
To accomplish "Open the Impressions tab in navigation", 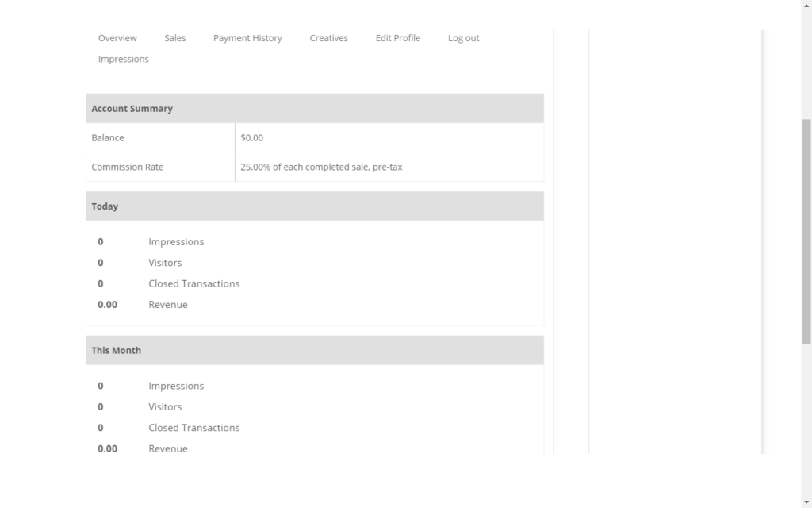I will click(123, 59).
